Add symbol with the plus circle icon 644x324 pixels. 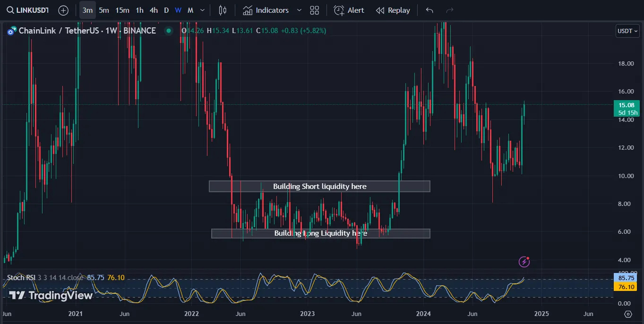pos(63,10)
